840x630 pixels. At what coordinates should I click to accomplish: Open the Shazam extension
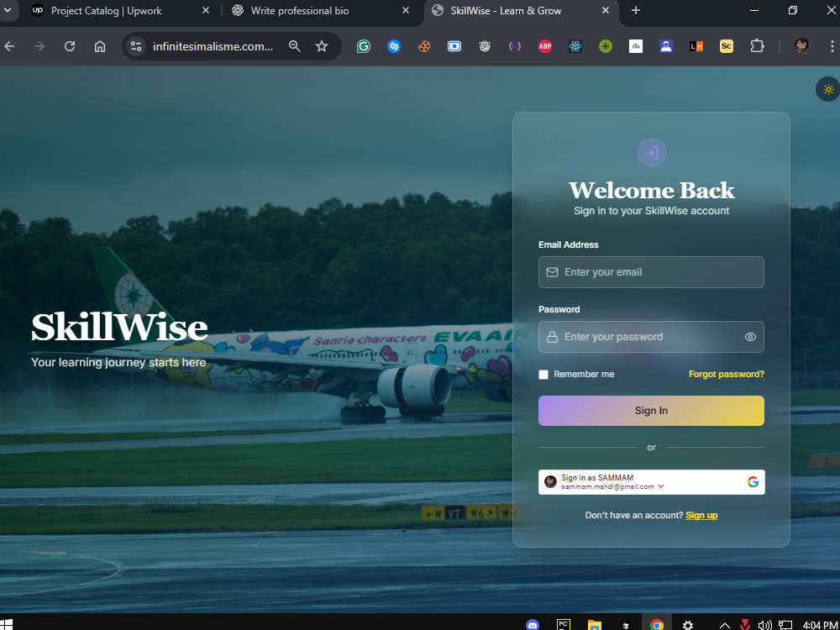pyautogui.click(x=394, y=46)
